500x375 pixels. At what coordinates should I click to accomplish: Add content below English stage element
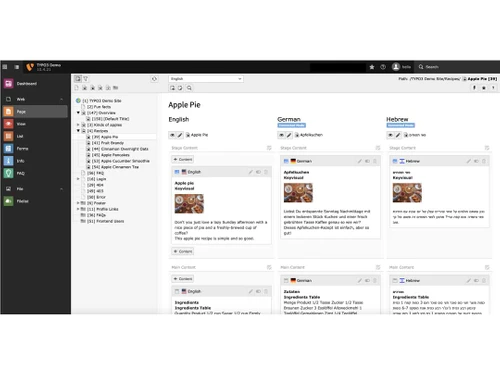click(x=183, y=251)
